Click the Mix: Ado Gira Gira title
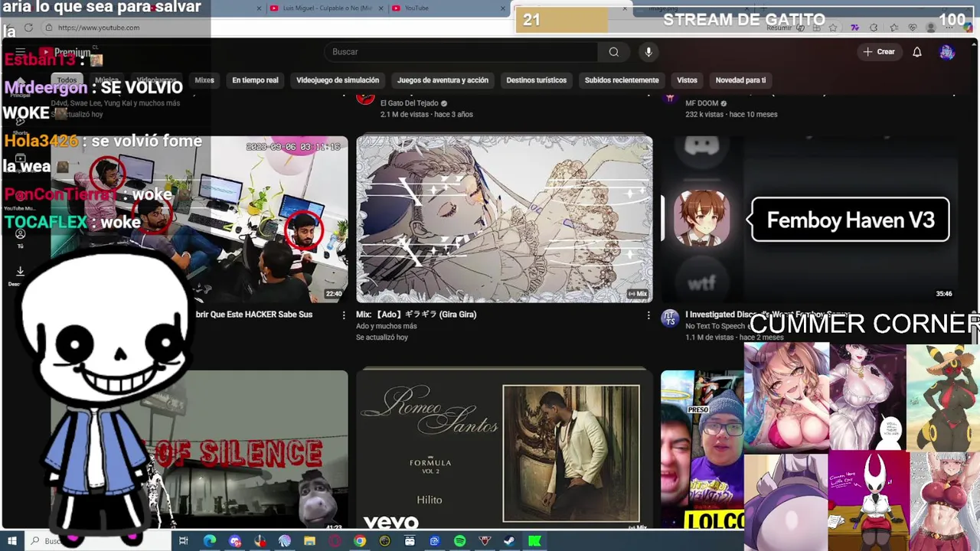The image size is (980, 551). coord(416,315)
